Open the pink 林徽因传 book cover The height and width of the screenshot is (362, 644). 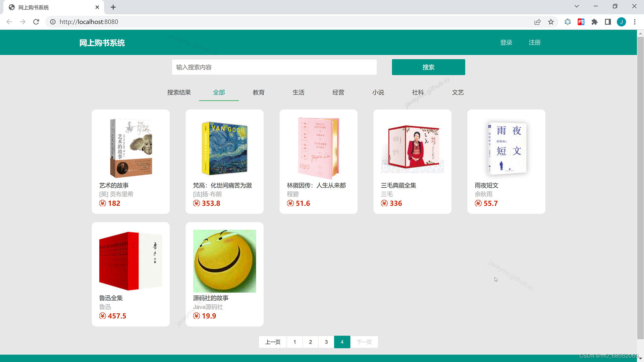[319, 148]
